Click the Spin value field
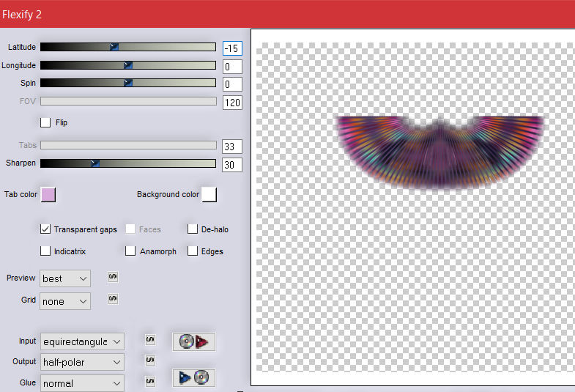Viewport: 575px width, 392px height. click(232, 84)
